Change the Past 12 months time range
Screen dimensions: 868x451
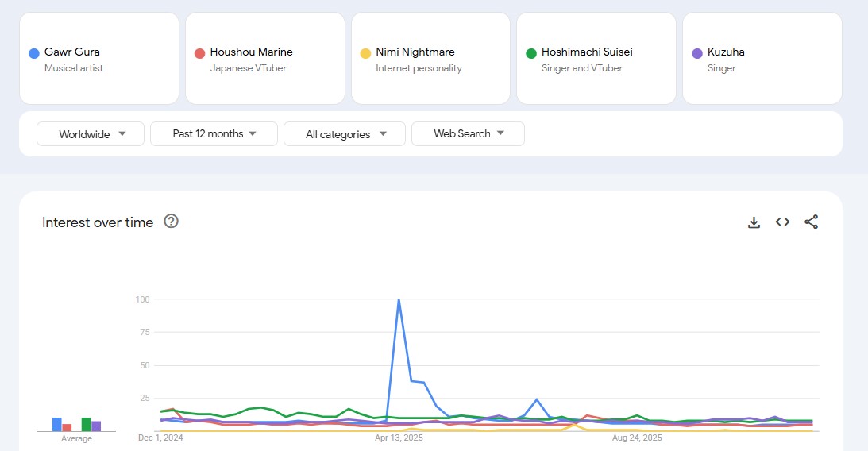tap(214, 134)
